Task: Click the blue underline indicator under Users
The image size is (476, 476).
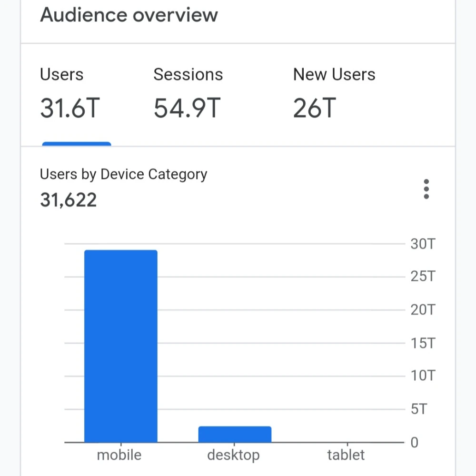Action: coord(76,143)
